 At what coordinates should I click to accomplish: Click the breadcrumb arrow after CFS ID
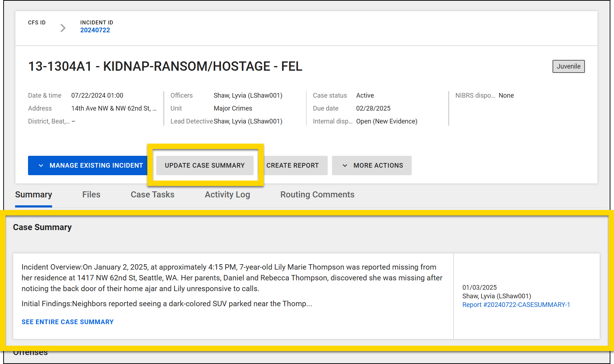[x=63, y=28]
